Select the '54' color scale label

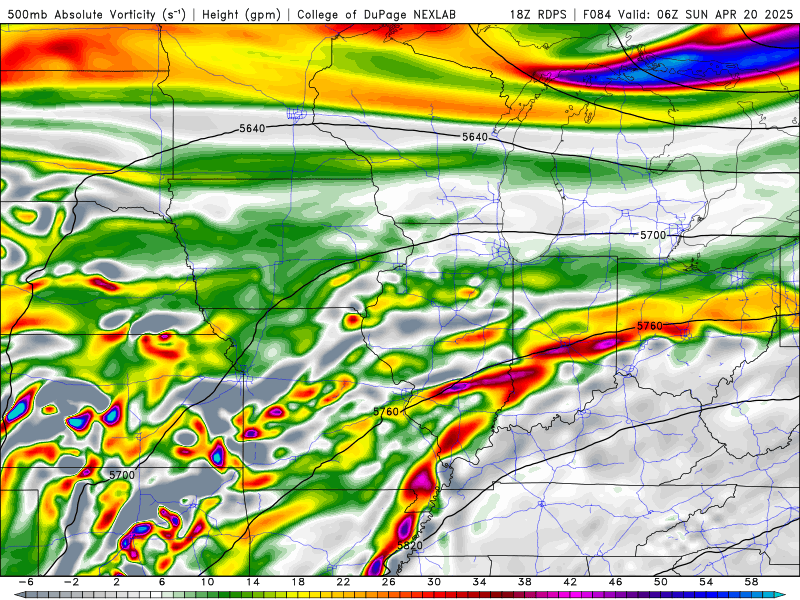coord(706,582)
